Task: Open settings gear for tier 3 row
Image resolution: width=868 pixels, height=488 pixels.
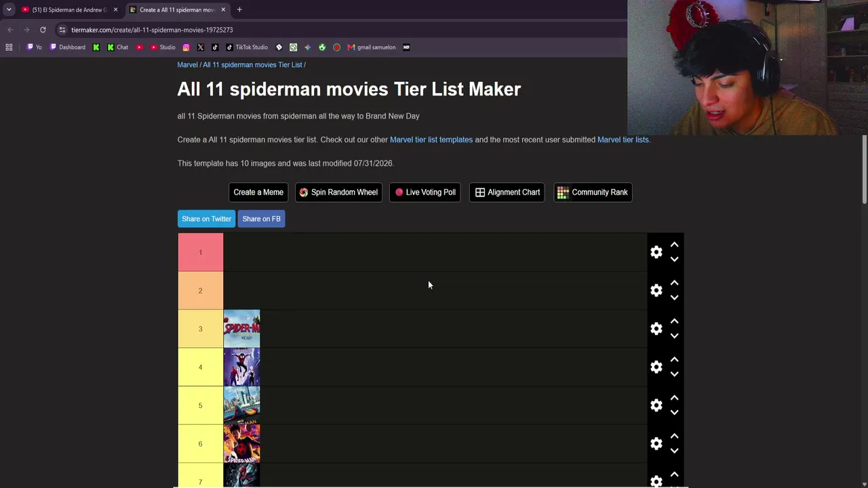Action: point(656,329)
